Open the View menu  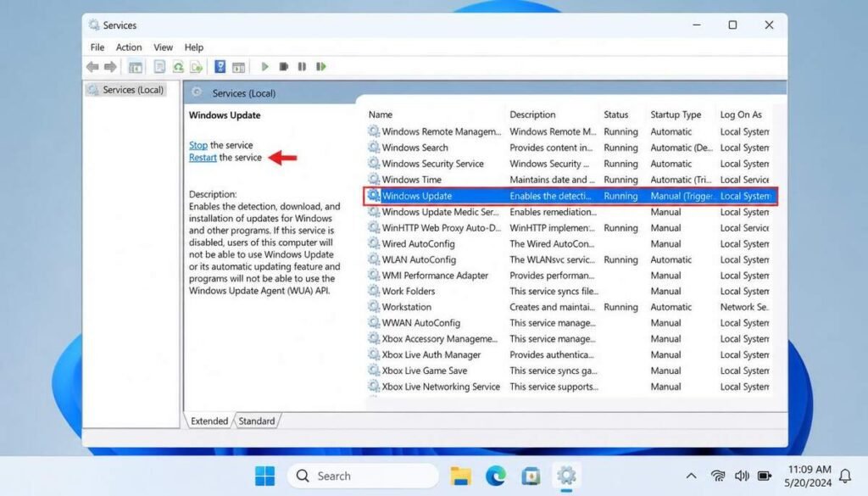[163, 47]
